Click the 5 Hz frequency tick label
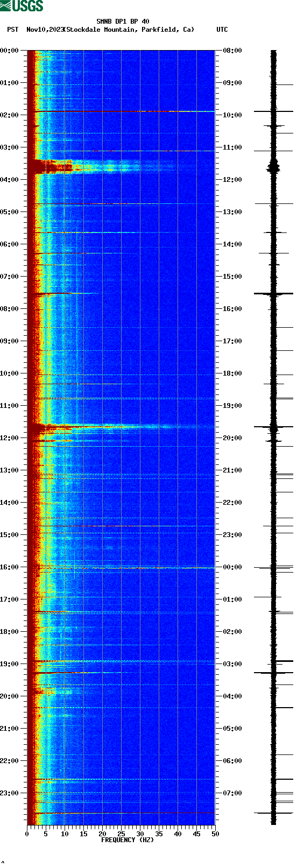The image size is (297, 868). (x=46, y=834)
